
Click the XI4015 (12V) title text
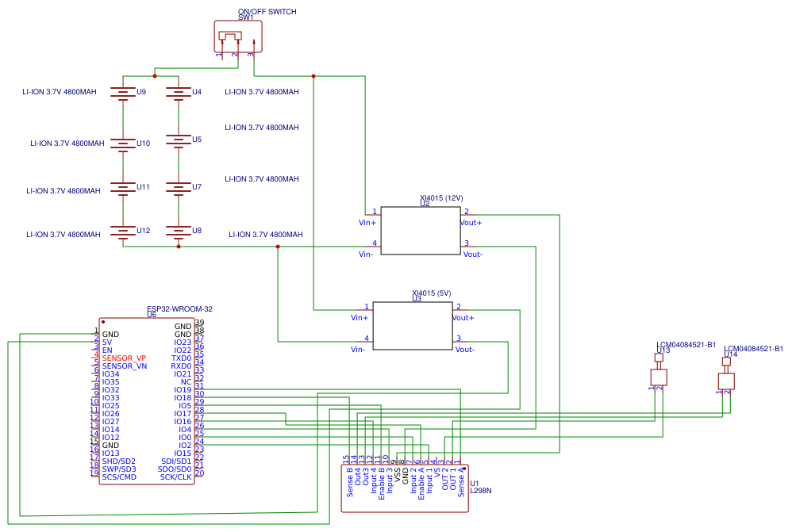pos(441,198)
